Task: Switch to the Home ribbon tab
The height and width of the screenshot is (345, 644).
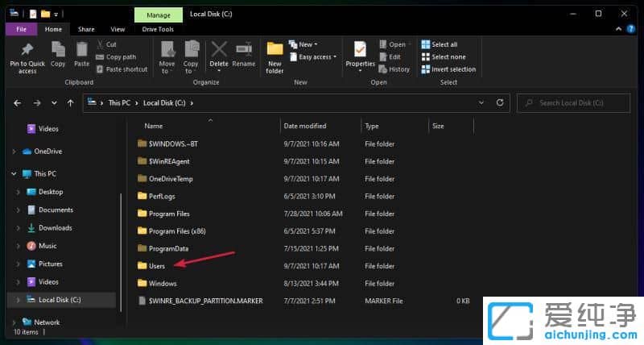Action: pos(53,29)
